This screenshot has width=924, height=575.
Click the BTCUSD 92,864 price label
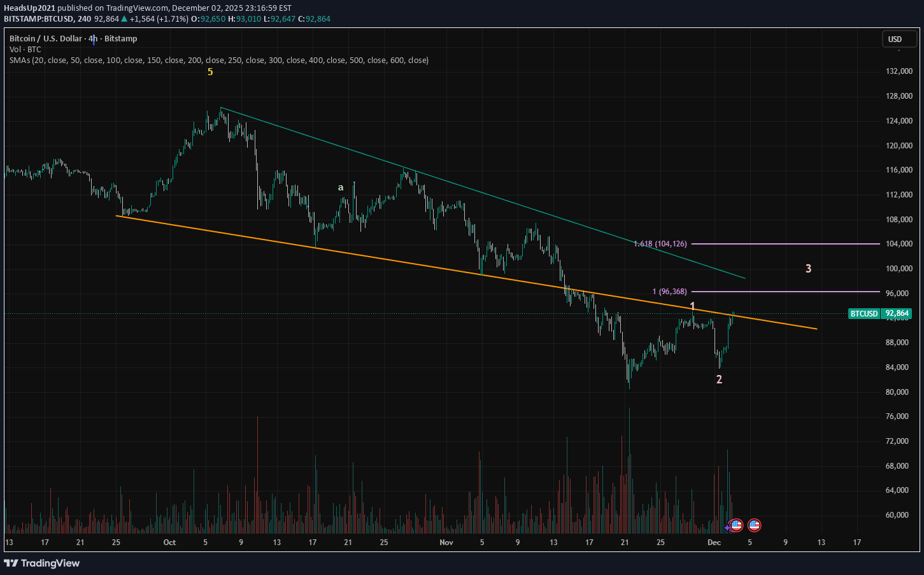(x=879, y=313)
